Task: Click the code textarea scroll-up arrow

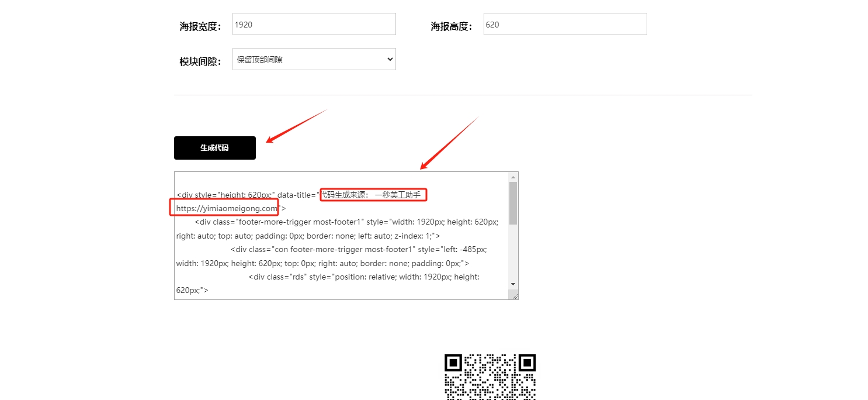Action: pos(513,177)
